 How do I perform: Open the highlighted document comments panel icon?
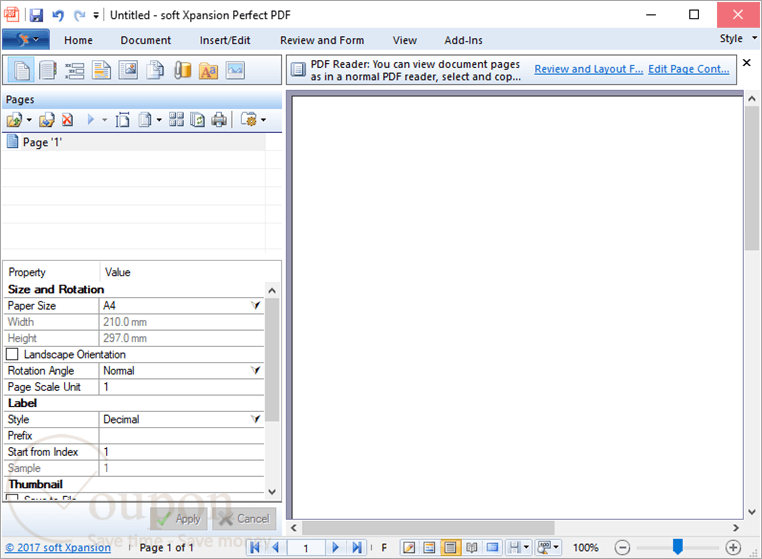[x=102, y=70]
